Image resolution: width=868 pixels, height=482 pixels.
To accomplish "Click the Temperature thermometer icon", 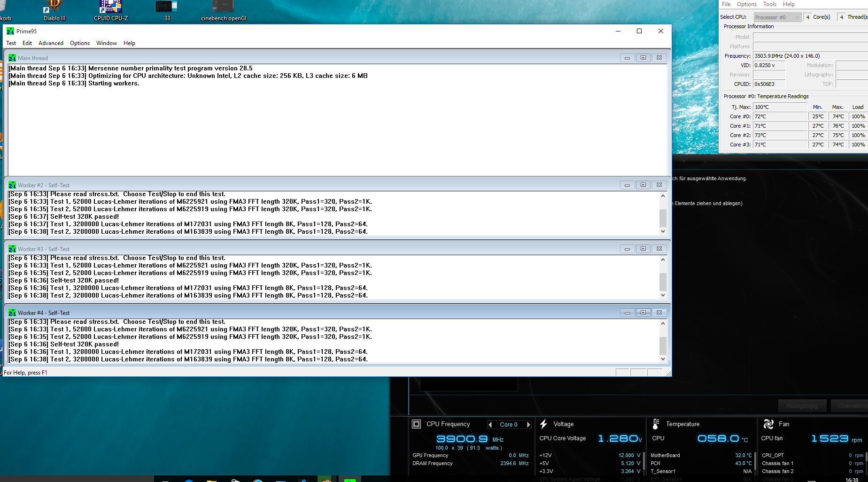I will click(x=656, y=424).
